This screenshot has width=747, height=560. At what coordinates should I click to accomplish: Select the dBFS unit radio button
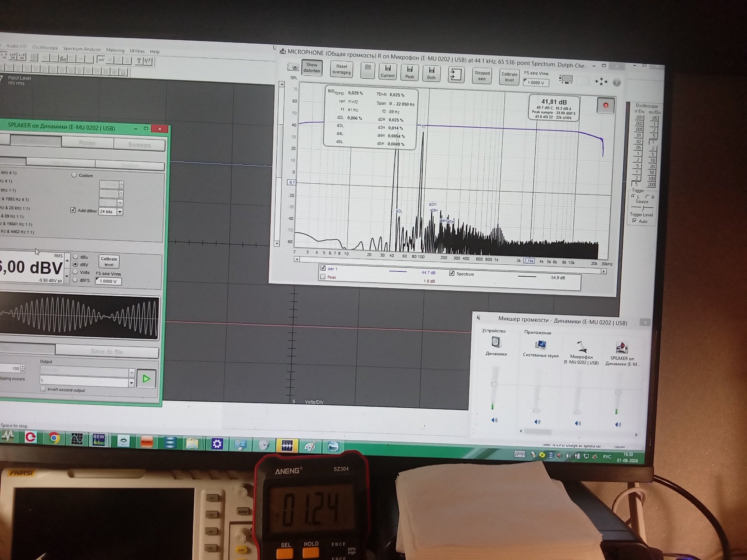75,280
